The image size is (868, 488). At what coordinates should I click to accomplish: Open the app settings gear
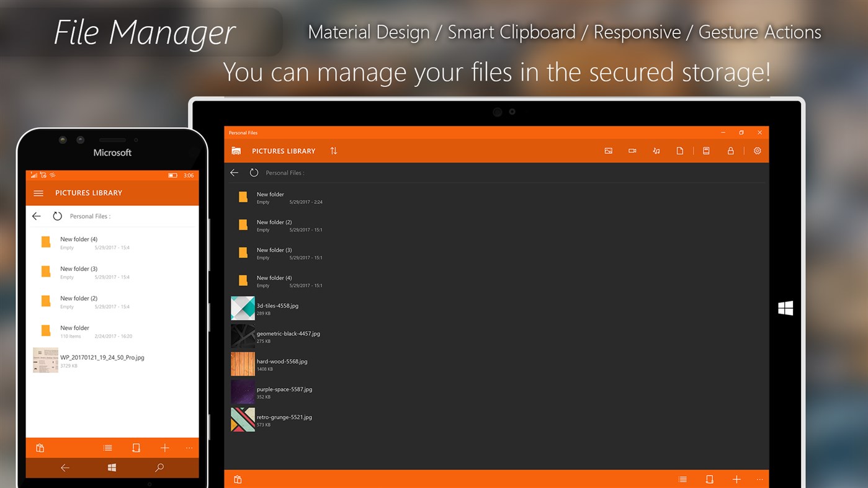click(x=757, y=151)
